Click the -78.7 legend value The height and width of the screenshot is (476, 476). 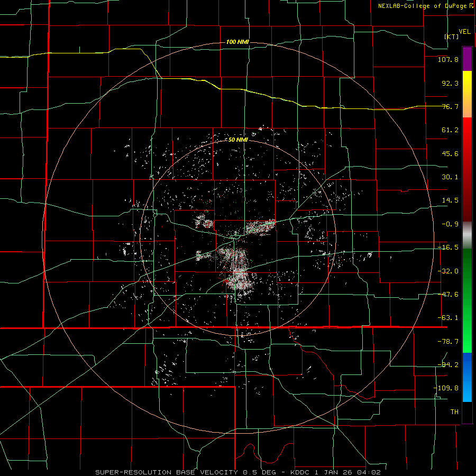point(448,342)
